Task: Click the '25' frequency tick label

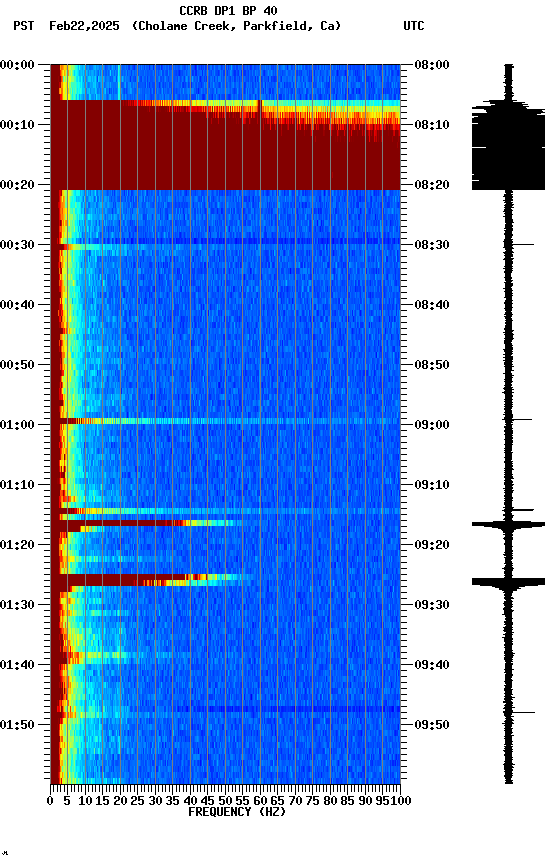Action: [x=137, y=801]
